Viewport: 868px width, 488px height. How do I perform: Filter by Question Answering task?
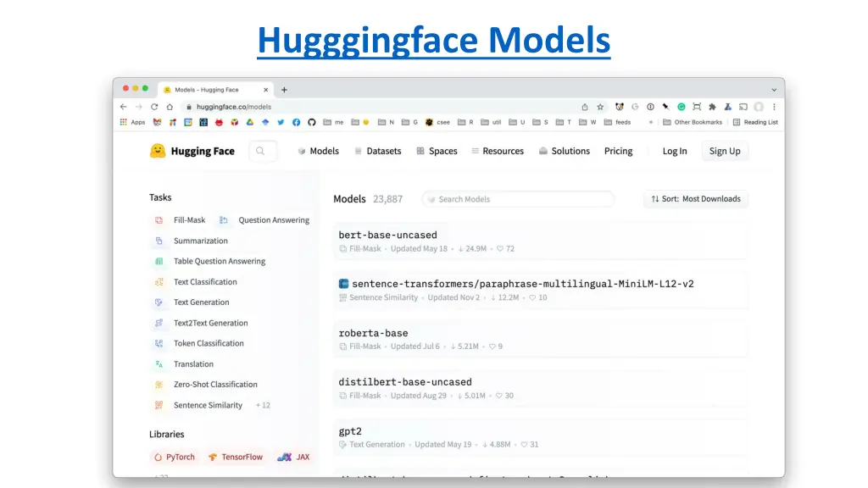pyautogui.click(x=264, y=220)
